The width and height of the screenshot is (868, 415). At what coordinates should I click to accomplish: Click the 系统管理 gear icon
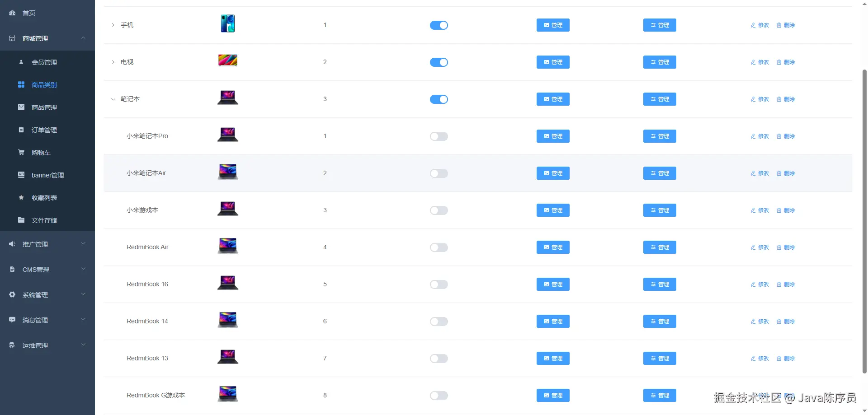click(12, 295)
